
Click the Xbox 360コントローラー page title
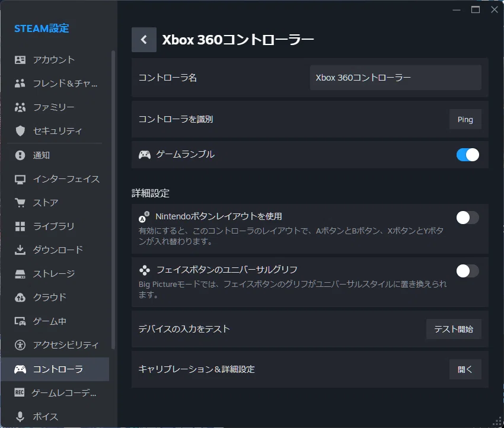[238, 40]
